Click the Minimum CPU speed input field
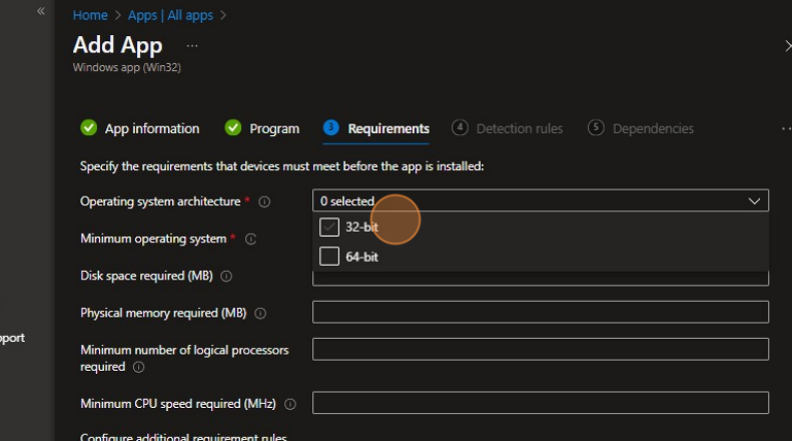The image size is (792, 441). click(540, 403)
